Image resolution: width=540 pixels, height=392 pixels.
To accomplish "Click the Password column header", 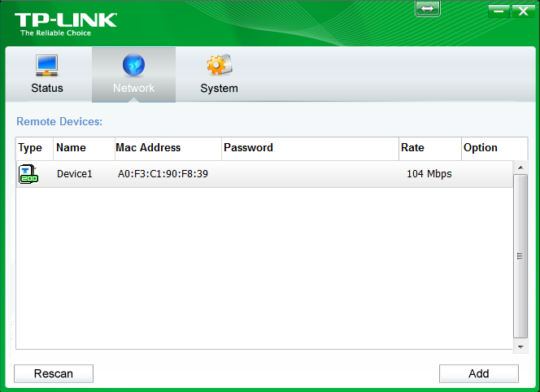I will [310, 148].
